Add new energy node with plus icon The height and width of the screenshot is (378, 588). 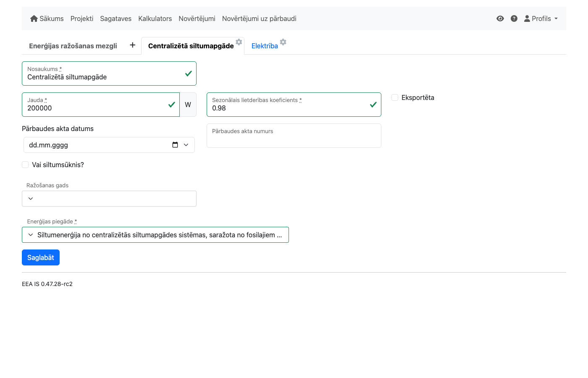tap(132, 45)
